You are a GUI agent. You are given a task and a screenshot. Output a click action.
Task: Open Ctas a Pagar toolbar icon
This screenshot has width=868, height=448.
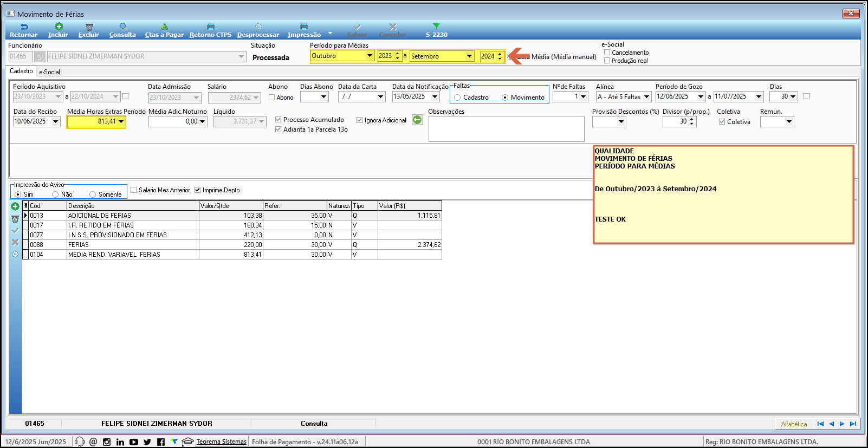[164, 27]
